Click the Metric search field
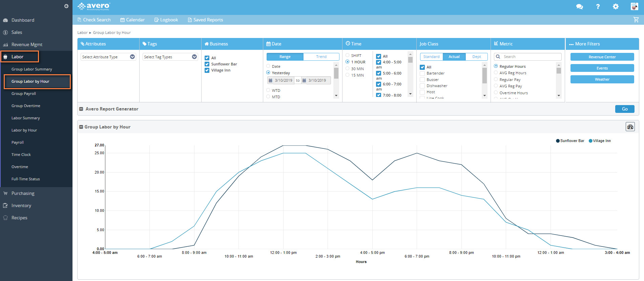 (x=530, y=57)
